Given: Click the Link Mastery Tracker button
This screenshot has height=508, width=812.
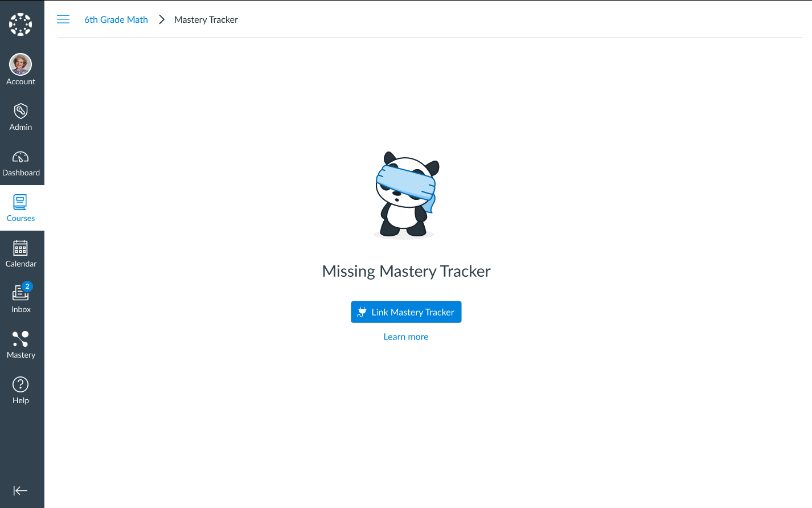Looking at the screenshot, I should [x=406, y=312].
